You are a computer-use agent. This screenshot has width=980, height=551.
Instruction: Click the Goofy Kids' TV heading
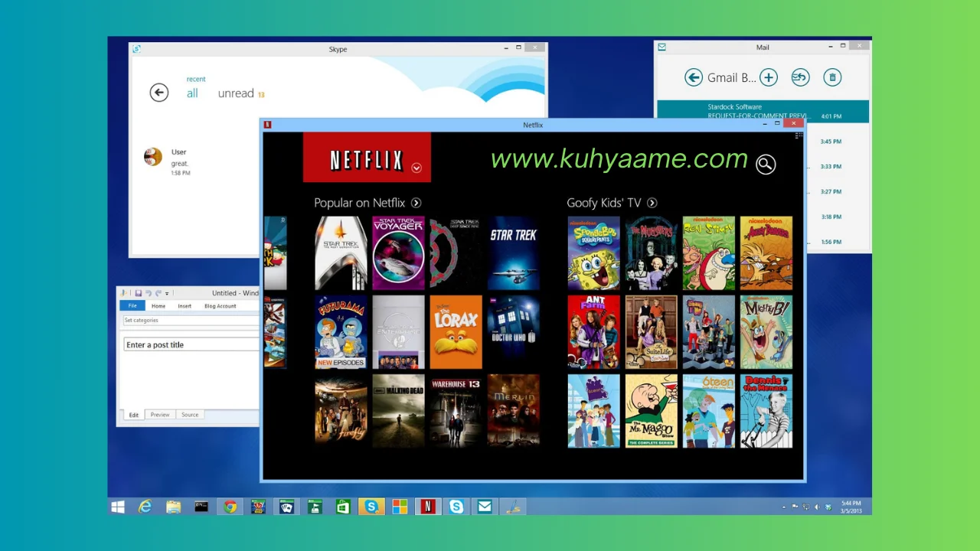click(x=603, y=203)
